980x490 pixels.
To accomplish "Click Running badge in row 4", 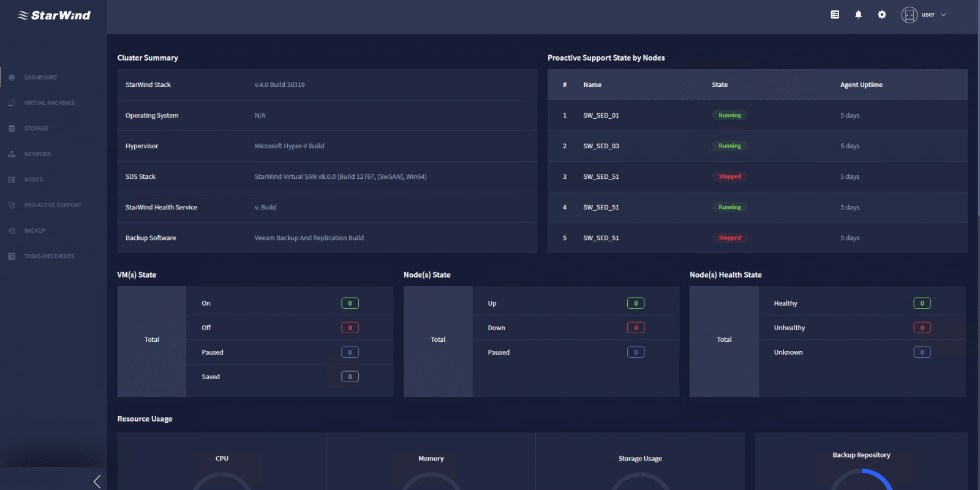I will coord(729,207).
